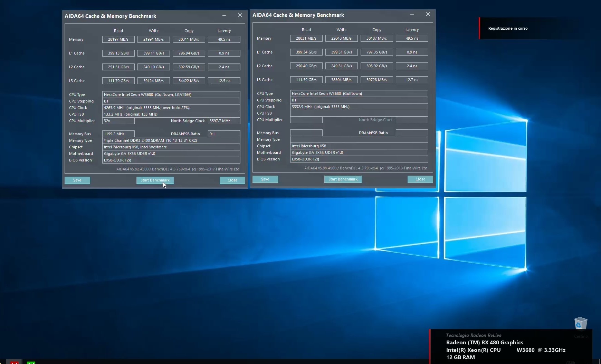Image resolution: width=601 pixels, height=364 pixels.
Task: Click the CPU FSB value 133.2 MHz
Action: [x=171, y=114]
